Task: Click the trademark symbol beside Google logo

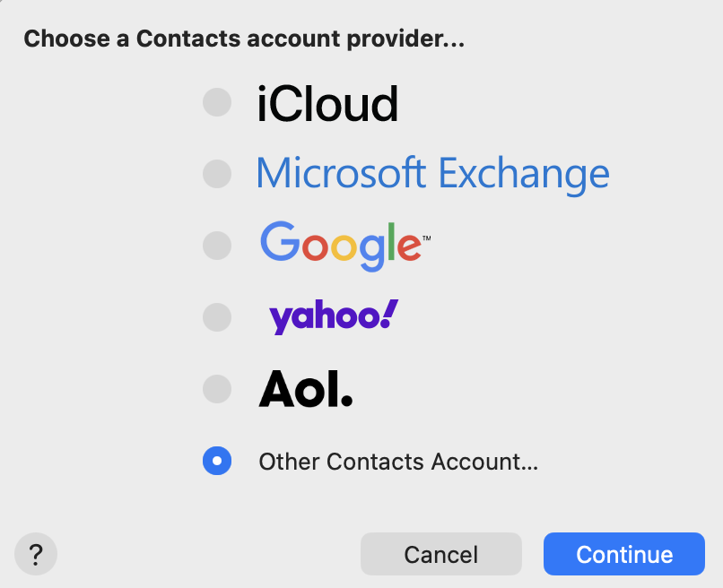Action: 427,239
